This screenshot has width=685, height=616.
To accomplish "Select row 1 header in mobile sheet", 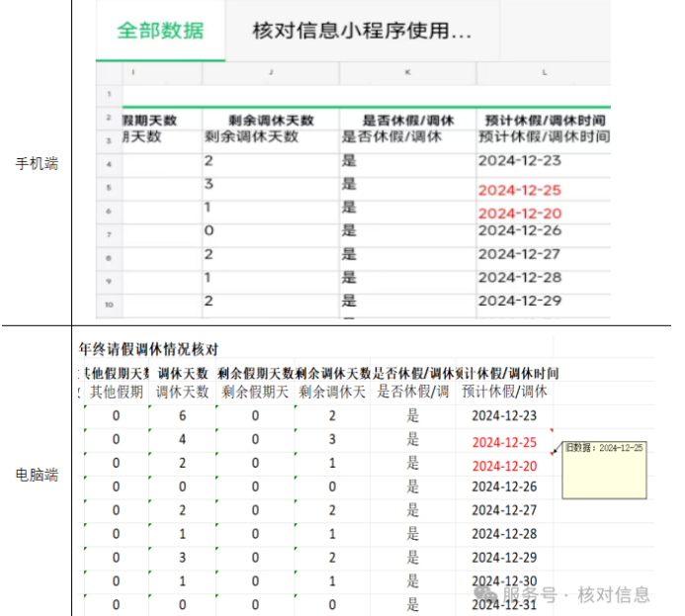I will coord(109,94).
